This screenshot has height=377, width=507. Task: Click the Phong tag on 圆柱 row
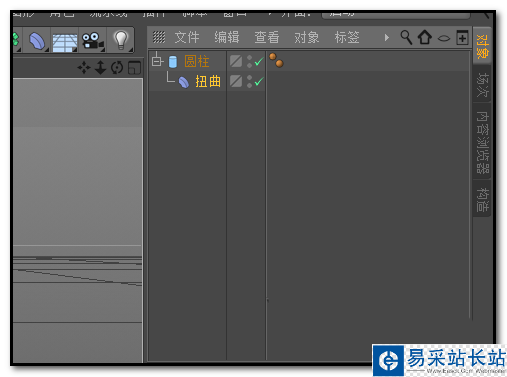(276, 60)
